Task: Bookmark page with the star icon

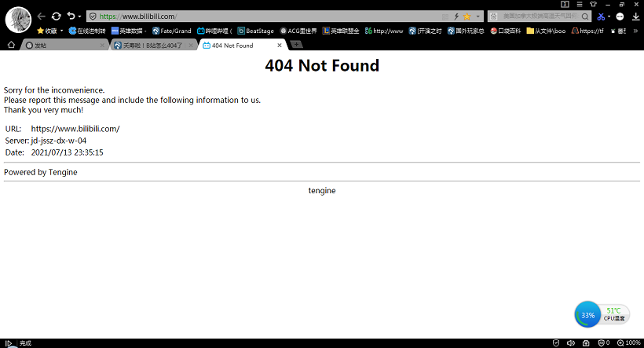Action: point(467,16)
